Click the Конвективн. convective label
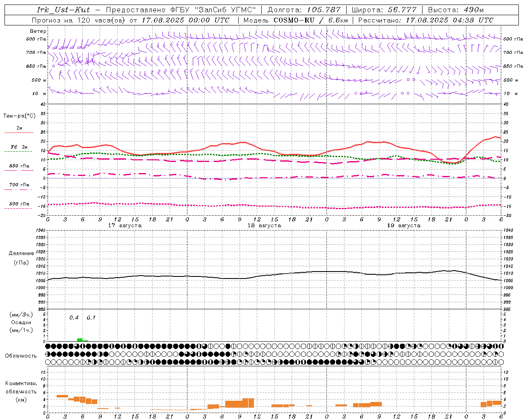Screen dimensions: 525x420 [x=21, y=383]
